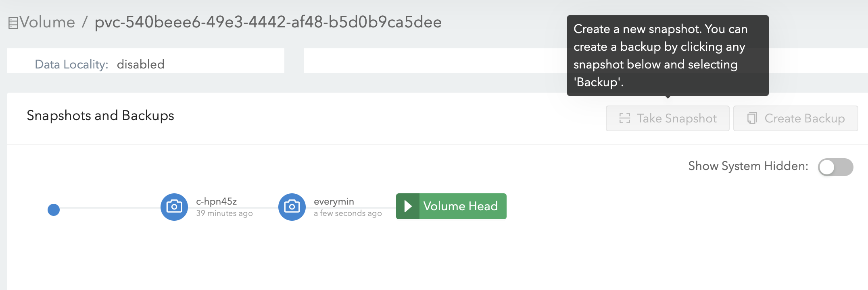Click the Volume Head button
This screenshot has height=290, width=868.
click(x=451, y=206)
